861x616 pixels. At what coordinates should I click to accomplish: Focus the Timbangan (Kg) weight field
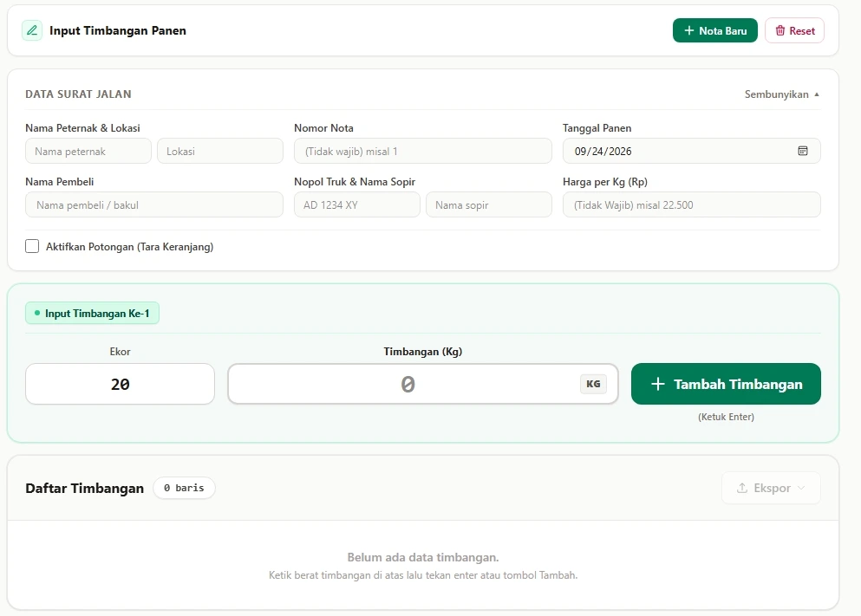pyautogui.click(x=423, y=384)
